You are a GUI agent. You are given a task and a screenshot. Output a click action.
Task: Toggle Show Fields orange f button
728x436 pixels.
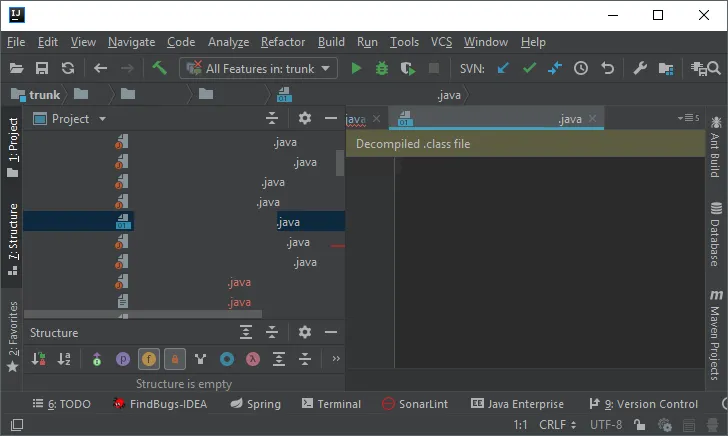tap(149, 359)
